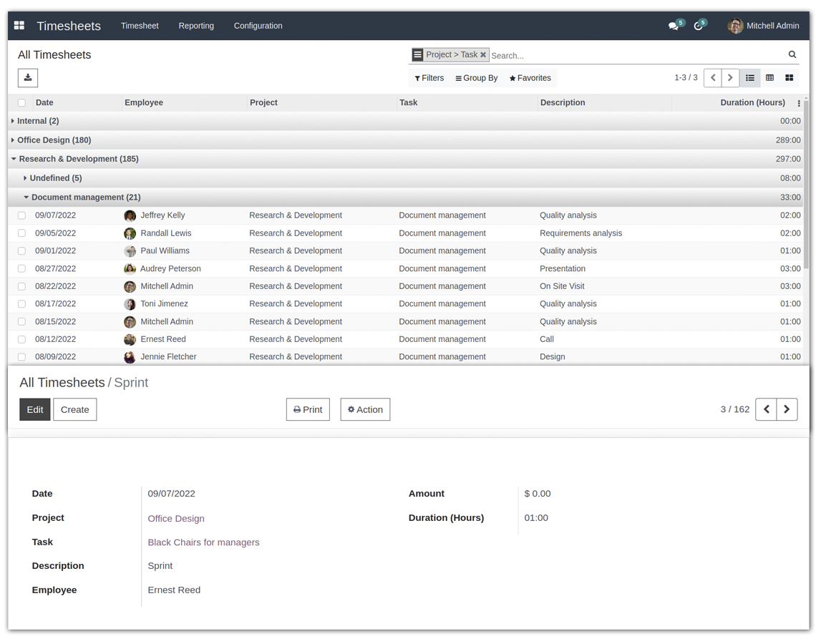Open the Reporting menu

tap(196, 26)
